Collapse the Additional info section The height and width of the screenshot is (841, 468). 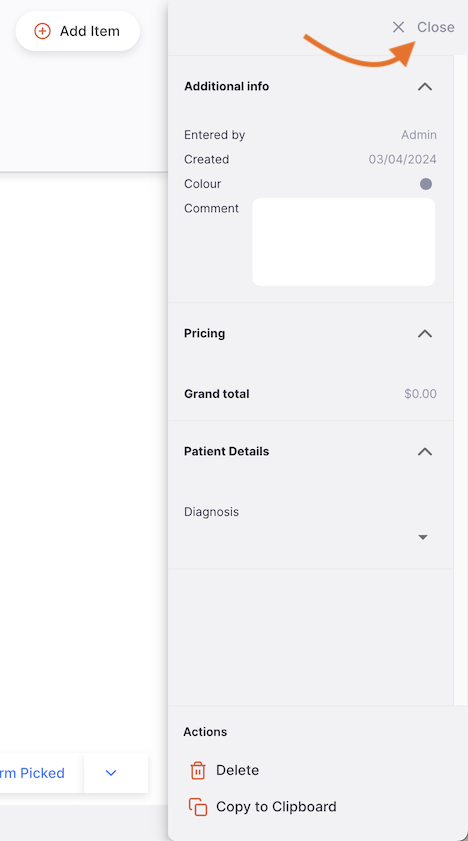coord(425,86)
